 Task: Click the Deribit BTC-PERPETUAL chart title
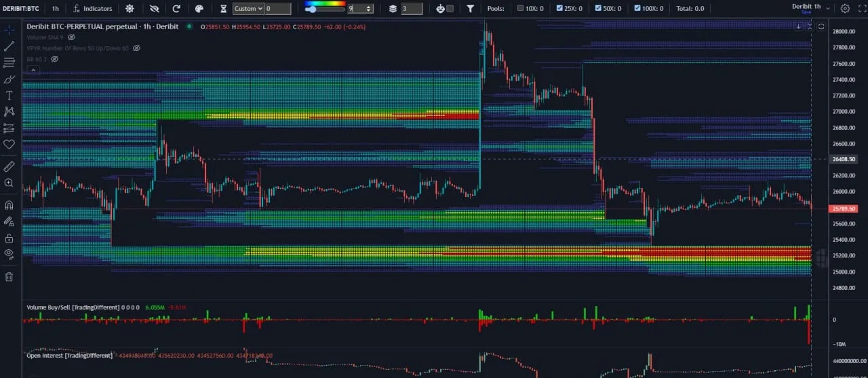102,26
